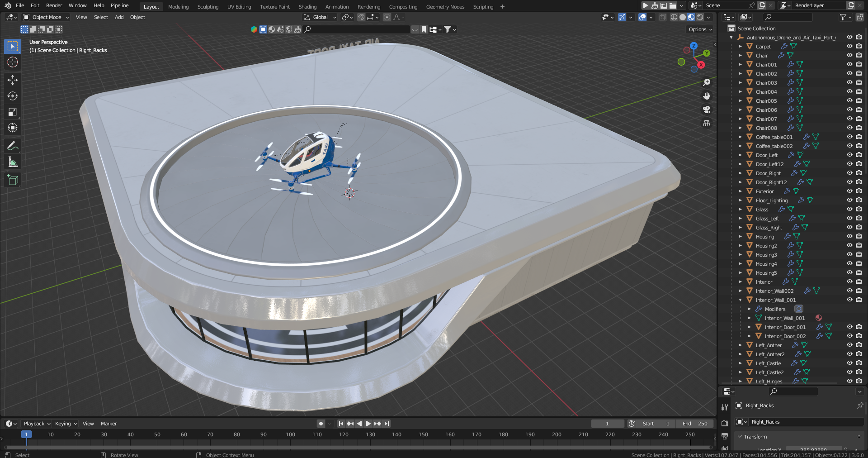
Task: Toggle X-ray display
Action: tap(662, 17)
